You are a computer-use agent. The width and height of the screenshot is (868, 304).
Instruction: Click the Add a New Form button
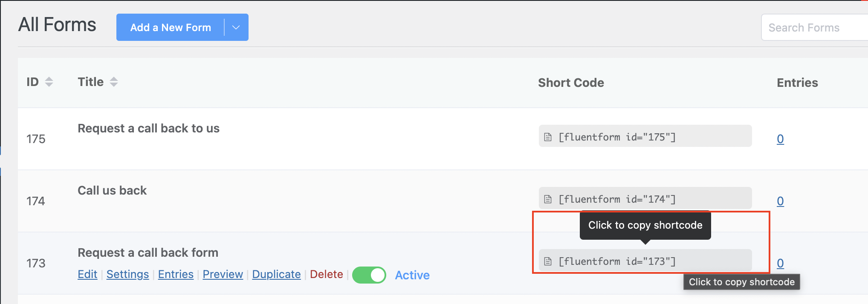(x=171, y=27)
